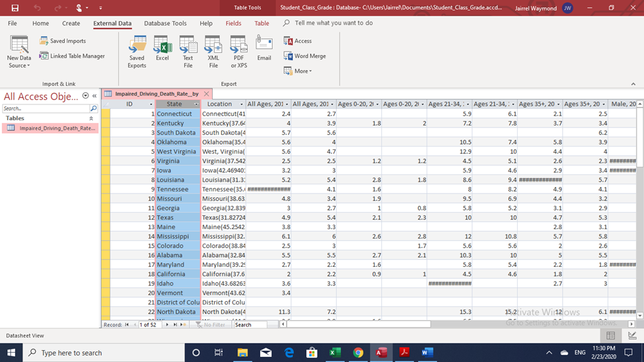Image resolution: width=644 pixels, height=362 pixels.
Task: Expand the More export options dropdown
Action: pyautogui.click(x=298, y=71)
